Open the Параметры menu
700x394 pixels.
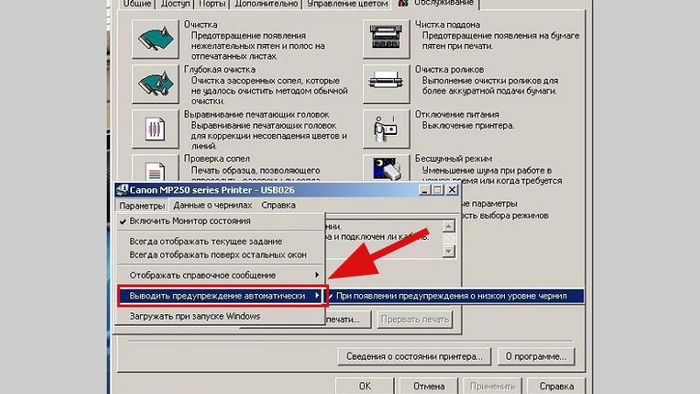pos(142,205)
